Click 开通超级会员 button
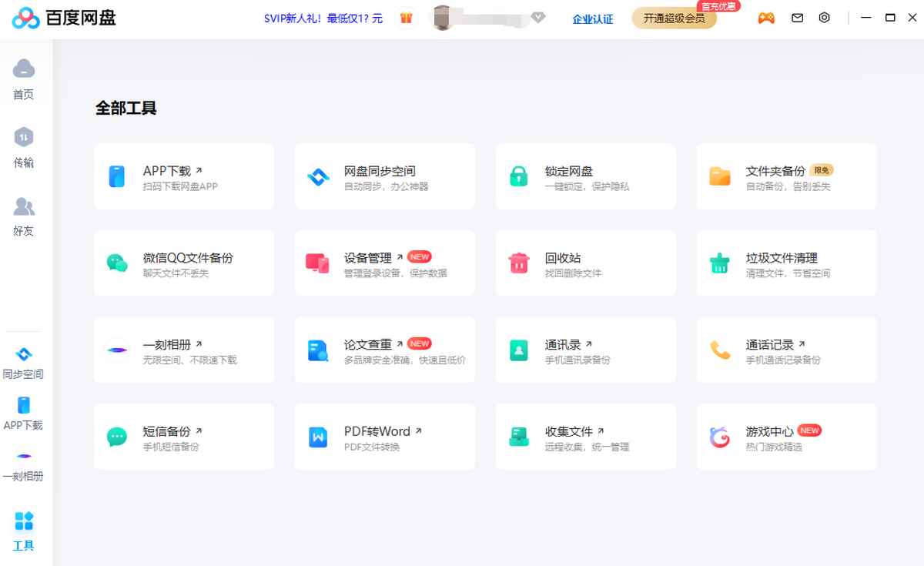The height and width of the screenshot is (566, 924). [675, 18]
